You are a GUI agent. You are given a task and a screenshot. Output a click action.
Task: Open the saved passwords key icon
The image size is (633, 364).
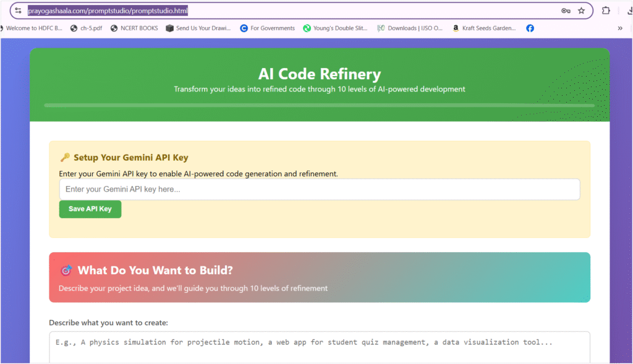566,11
